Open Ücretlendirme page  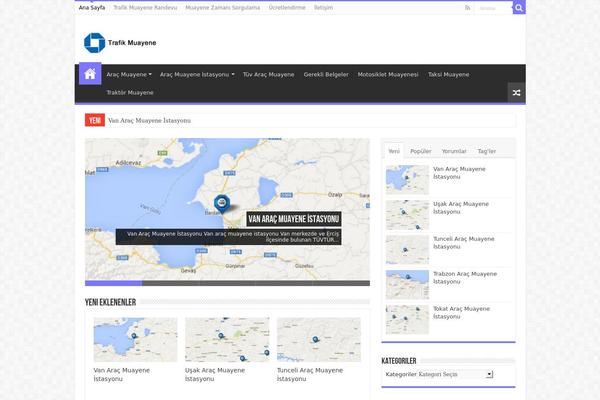(287, 8)
